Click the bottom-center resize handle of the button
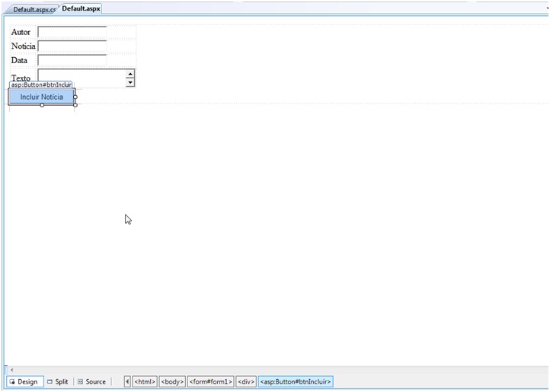Image resolution: width=550 pixels, height=392 pixels. pos(42,105)
